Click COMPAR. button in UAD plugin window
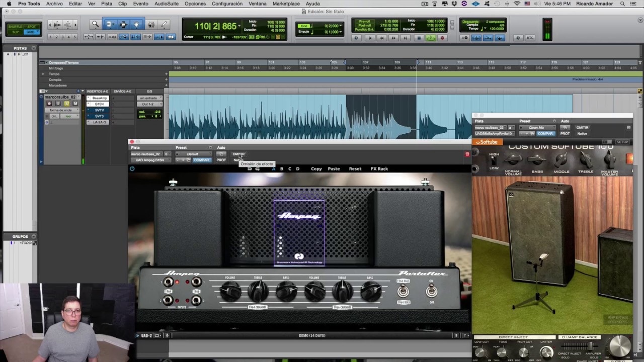 pyautogui.click(x=201, y=160)
